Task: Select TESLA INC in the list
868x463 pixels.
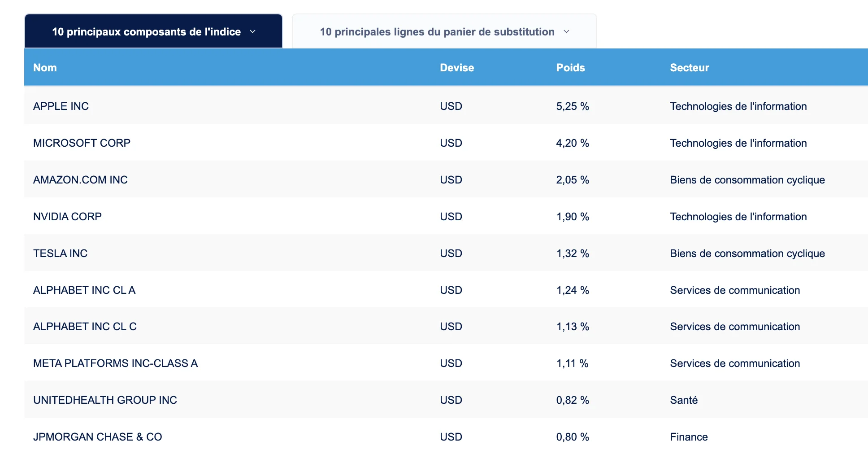Action: click(x=60, y=253)
